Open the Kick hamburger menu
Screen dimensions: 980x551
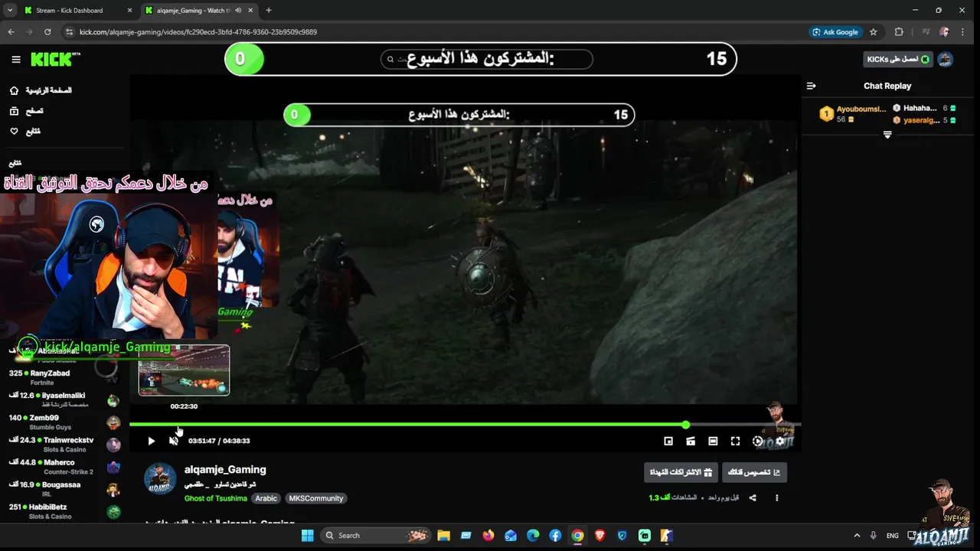(x=16, y=59)
